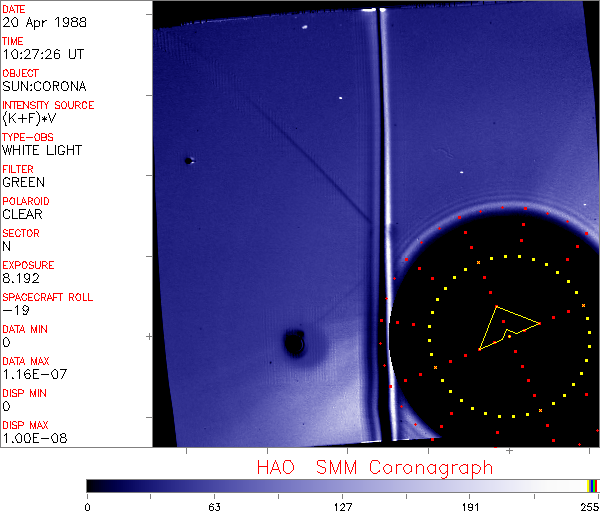Click the time value 10:27:26 UT
Screen dimensions: 600x512
point(41,55)
